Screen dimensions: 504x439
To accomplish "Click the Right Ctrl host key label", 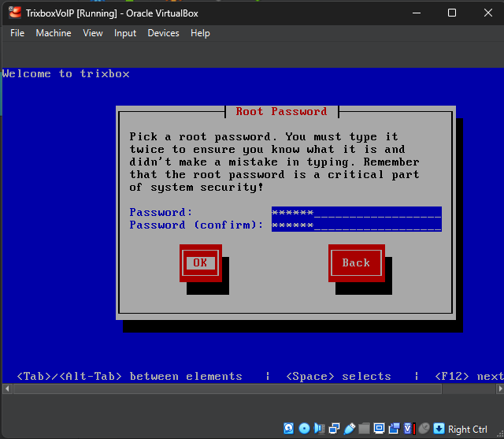I will click(x=467, y=429).
